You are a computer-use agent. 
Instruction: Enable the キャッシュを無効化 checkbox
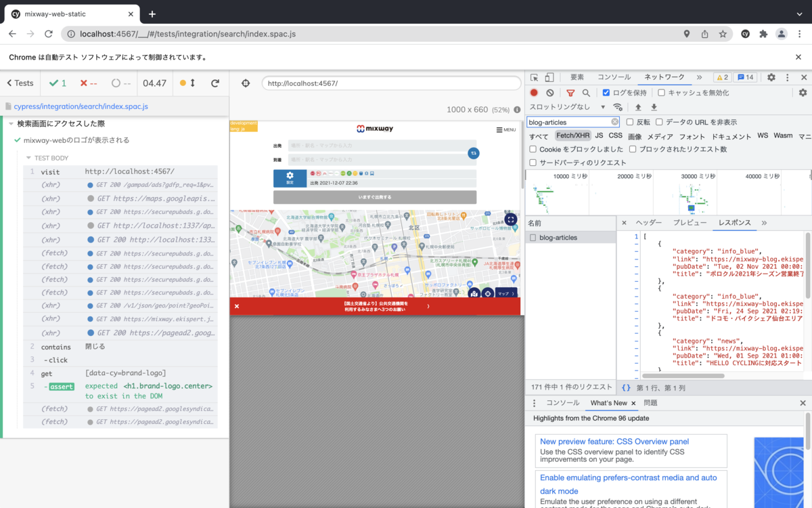pyautogui.click(x=661, y=93)
